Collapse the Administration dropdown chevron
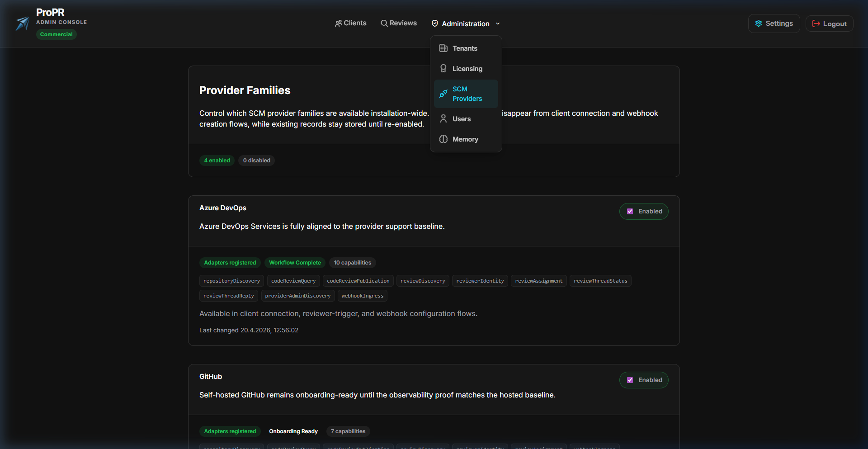Screen dimensions: 868x449 [x=498, y=24]
